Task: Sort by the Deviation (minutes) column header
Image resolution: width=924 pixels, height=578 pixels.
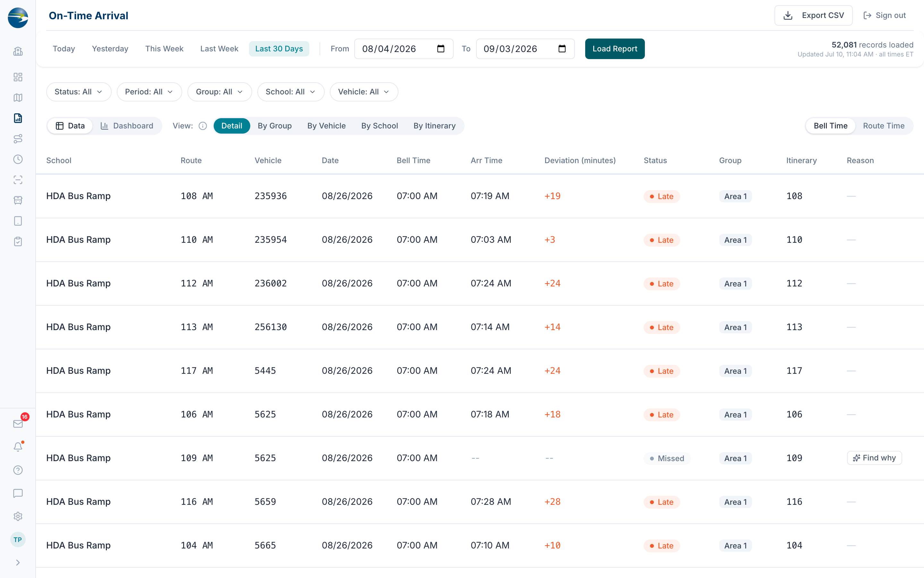Action: (x=580, y=161)
